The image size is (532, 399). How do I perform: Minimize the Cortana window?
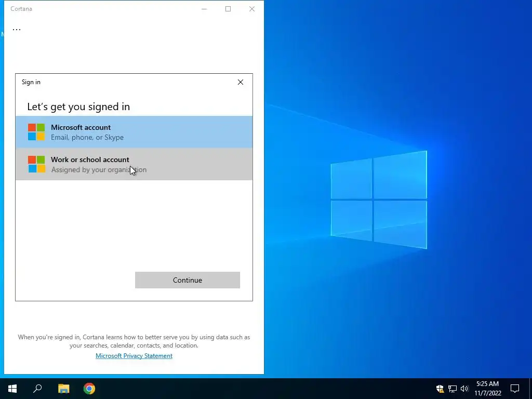204,9
